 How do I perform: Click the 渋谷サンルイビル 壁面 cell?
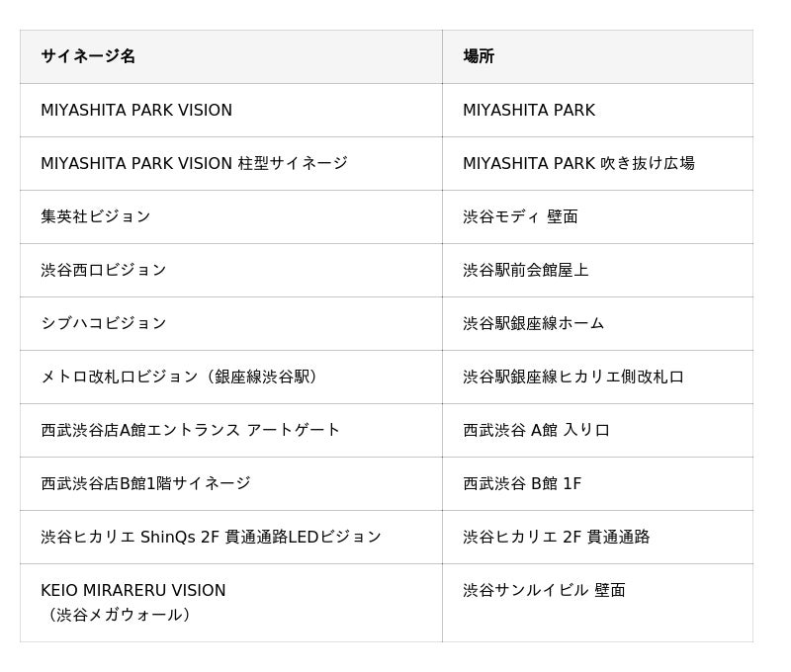coord(544,590)
